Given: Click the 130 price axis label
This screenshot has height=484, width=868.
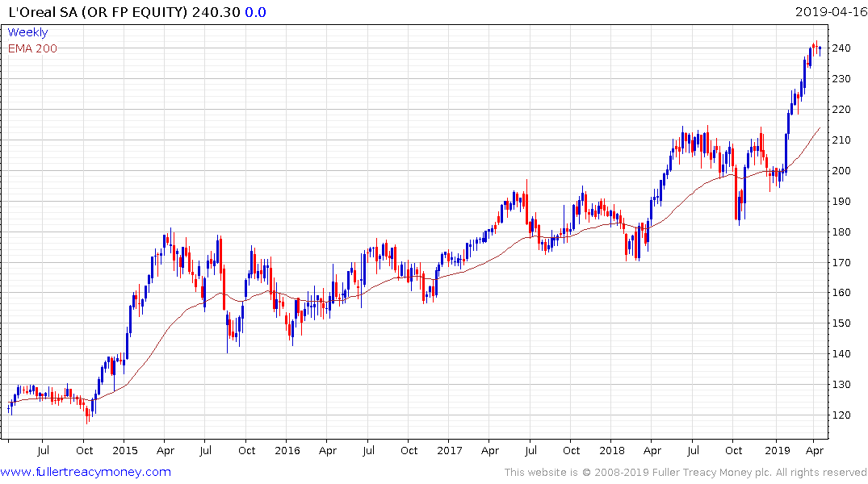Looking at the screenshot, I should 841,385.
